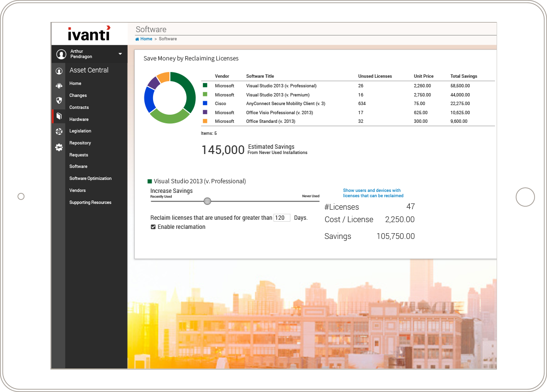Click the 58,500.00 total savings cell
Image resolution: width=547 pixels, height=392 pixels.
460,86
